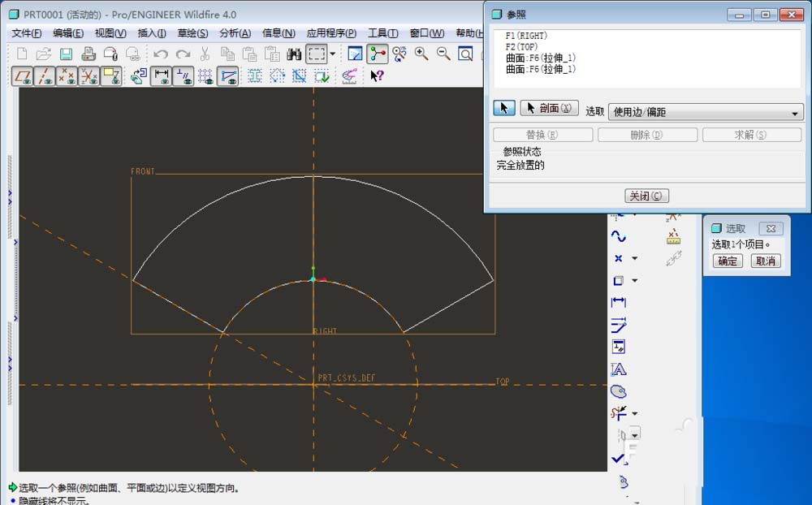Click the blue checkmark to finish sketch
Image resolution: width=812 pixels, height=505 pixels.
click(619, 459)
